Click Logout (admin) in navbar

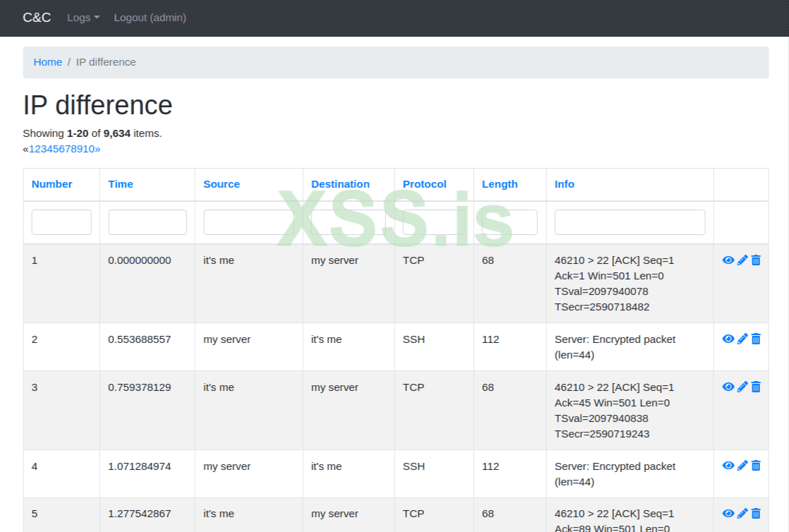[x=150, y=18]
